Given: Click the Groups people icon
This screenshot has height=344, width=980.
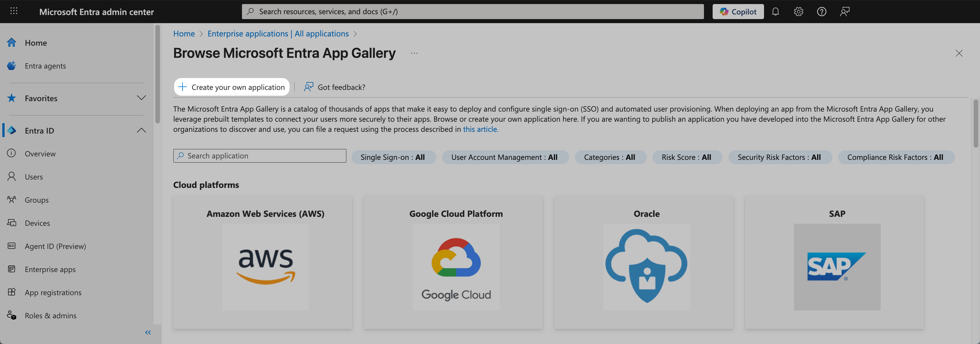Looking at the screenshot, I should pyautogui.click(x=12, y=199).
